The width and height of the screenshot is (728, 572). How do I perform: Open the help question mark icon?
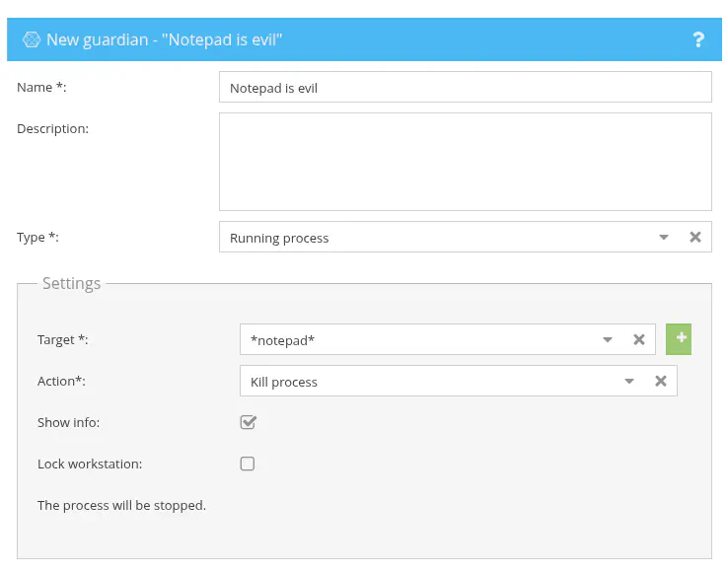click(698, 39)
